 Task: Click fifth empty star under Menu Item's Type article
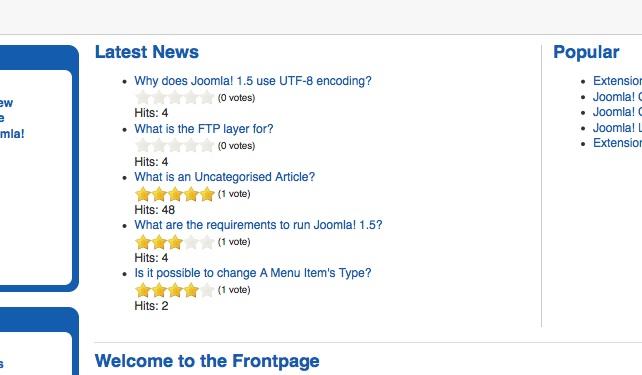(207, 289)
